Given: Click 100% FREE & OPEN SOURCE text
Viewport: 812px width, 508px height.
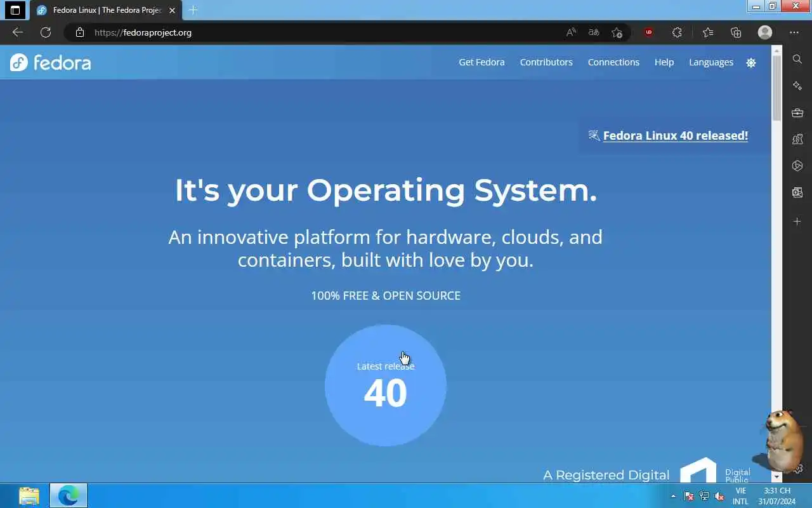Looking at the screenshot, I should click(386, 295).
